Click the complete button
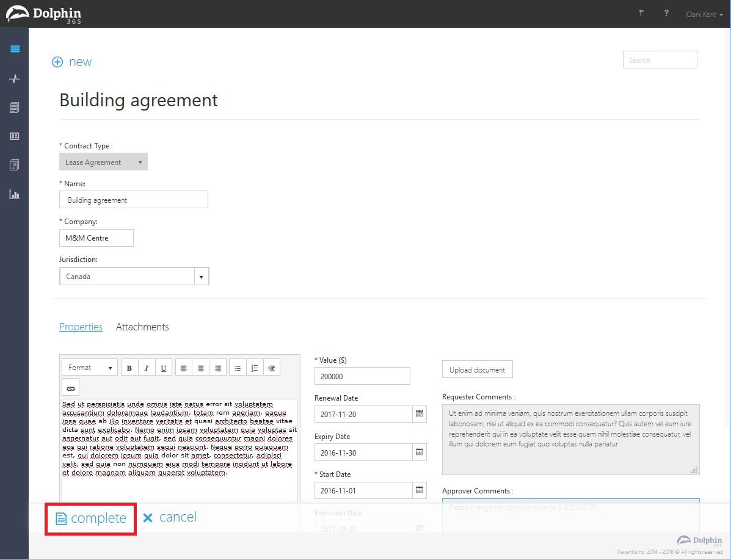The image size is (731, 560). point(91,518)
